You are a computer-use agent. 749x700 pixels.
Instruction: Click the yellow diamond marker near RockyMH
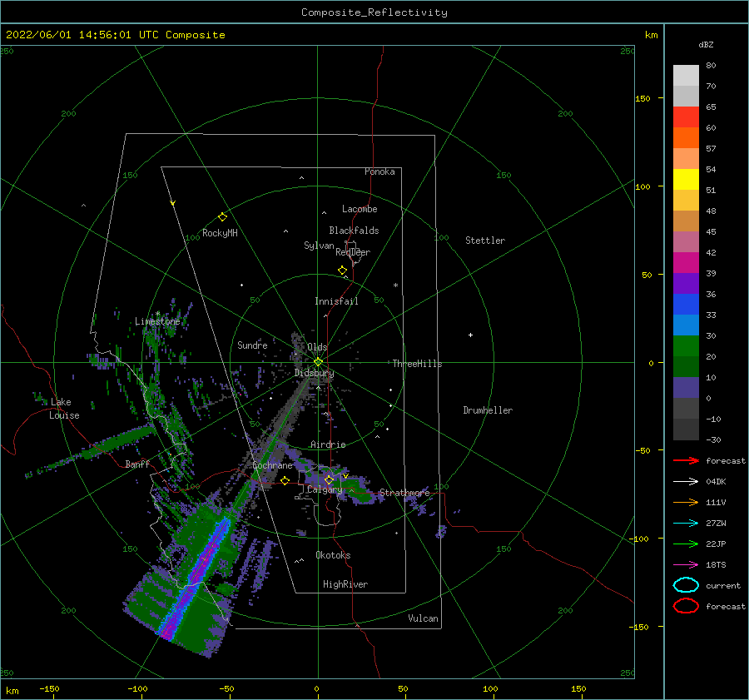(222, 217)
